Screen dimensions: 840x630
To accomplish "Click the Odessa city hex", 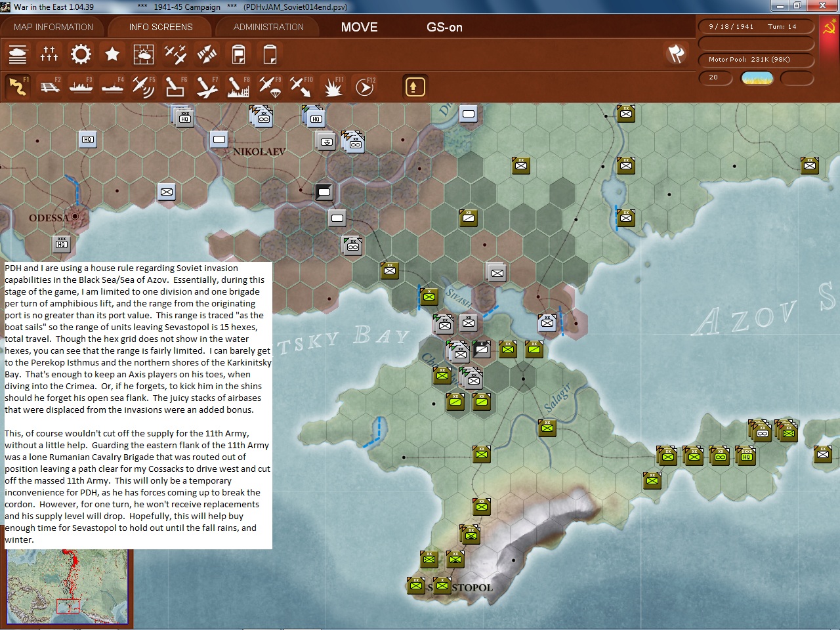I will pos(75,216).
